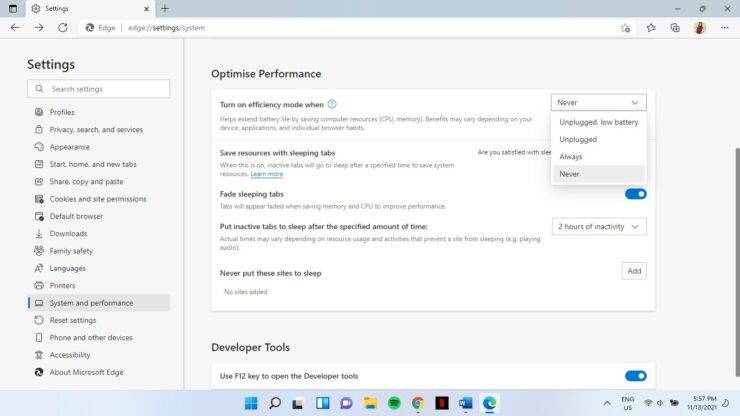The image size is (740, 416).
Task: Open the Favourites list icon
Action: [651, 28]
